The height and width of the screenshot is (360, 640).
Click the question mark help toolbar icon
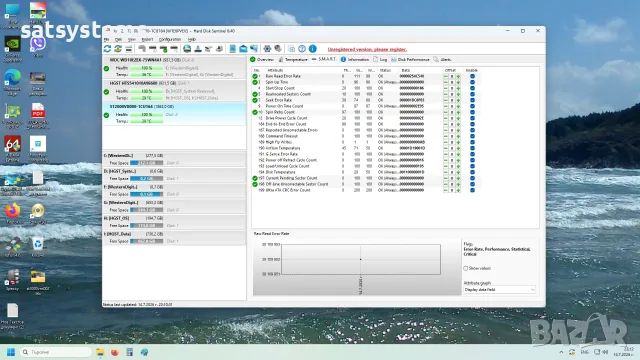click(302, 49)
